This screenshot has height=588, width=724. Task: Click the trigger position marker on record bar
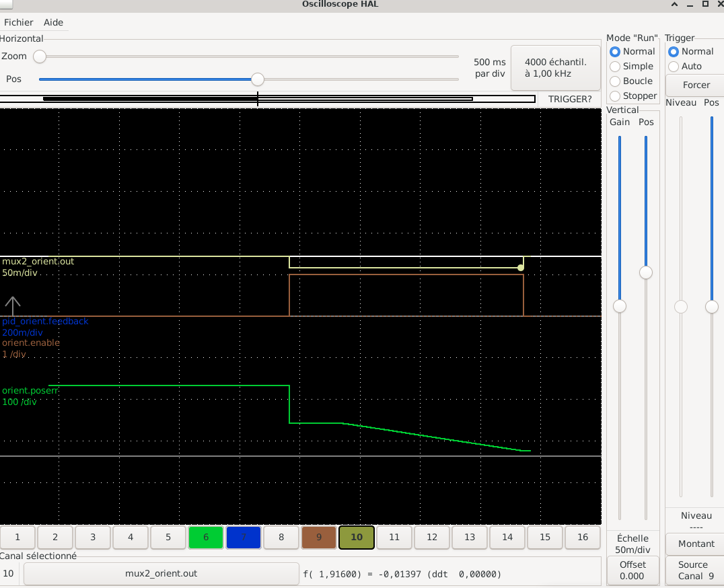coord(258,99)
